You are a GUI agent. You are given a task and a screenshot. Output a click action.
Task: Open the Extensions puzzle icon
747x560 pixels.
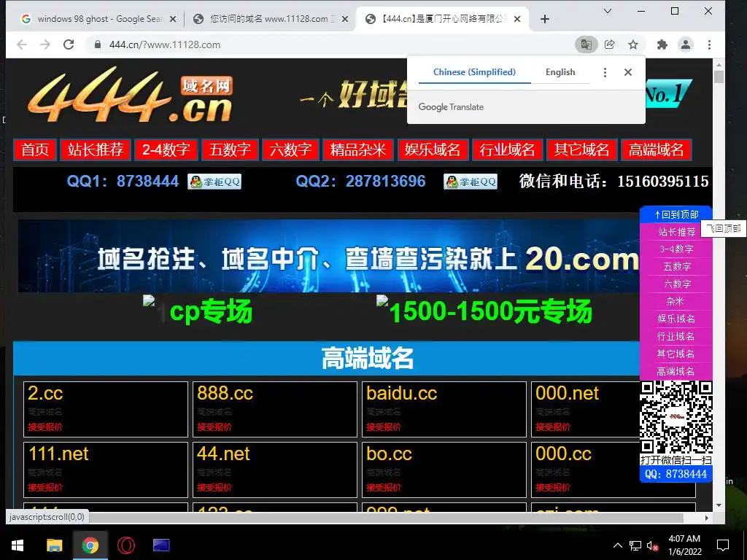pos(662,44)
